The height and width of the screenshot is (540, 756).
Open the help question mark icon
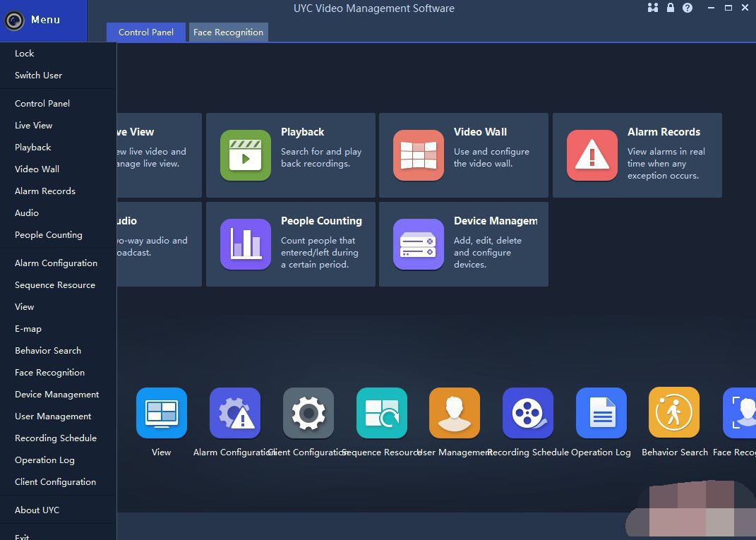(688, 8)
